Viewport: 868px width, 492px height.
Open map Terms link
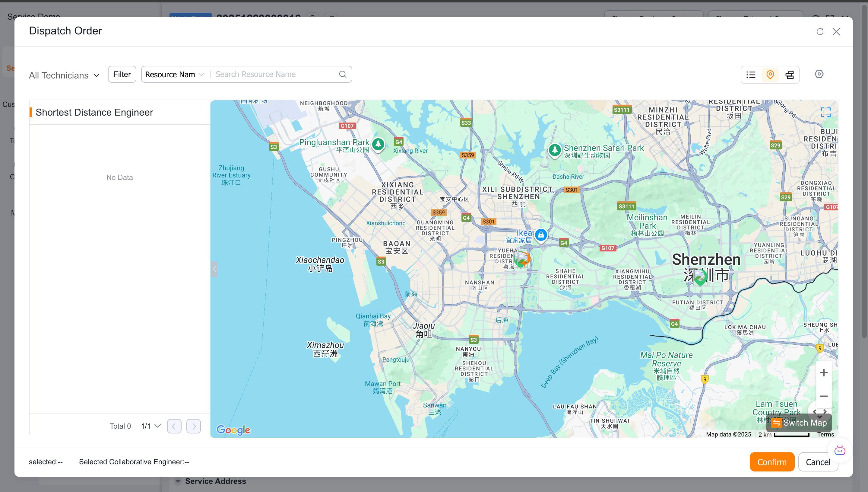pos(825,435)
